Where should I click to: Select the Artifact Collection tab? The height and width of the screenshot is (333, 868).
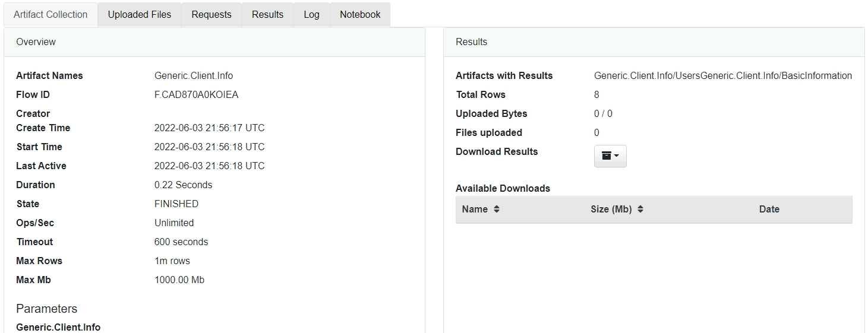point(50,15)
